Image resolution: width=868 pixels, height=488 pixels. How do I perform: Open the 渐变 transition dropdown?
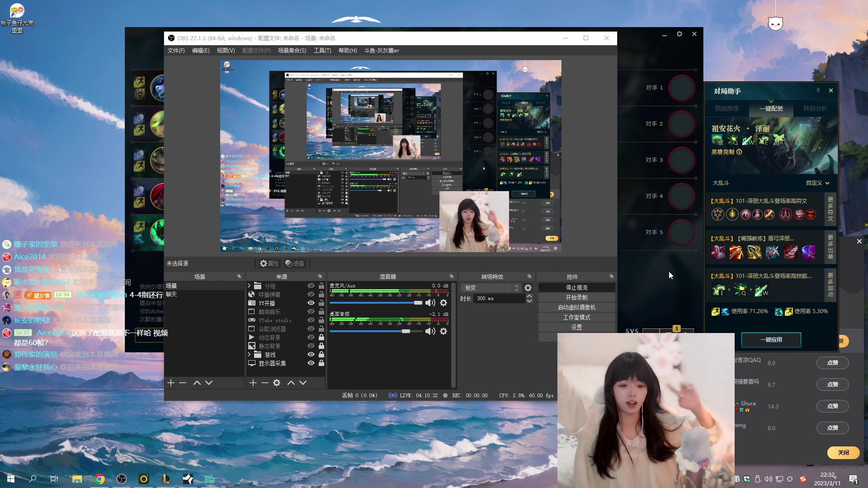(491, 288)
